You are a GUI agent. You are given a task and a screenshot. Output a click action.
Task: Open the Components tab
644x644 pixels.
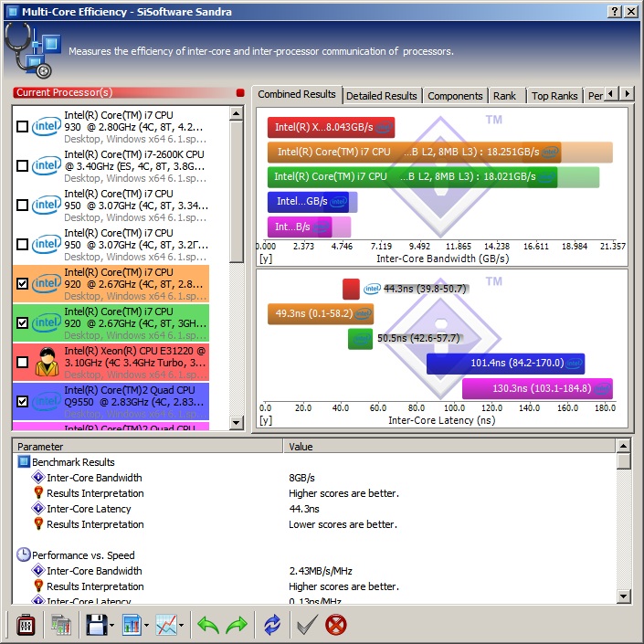pos(455,96)
